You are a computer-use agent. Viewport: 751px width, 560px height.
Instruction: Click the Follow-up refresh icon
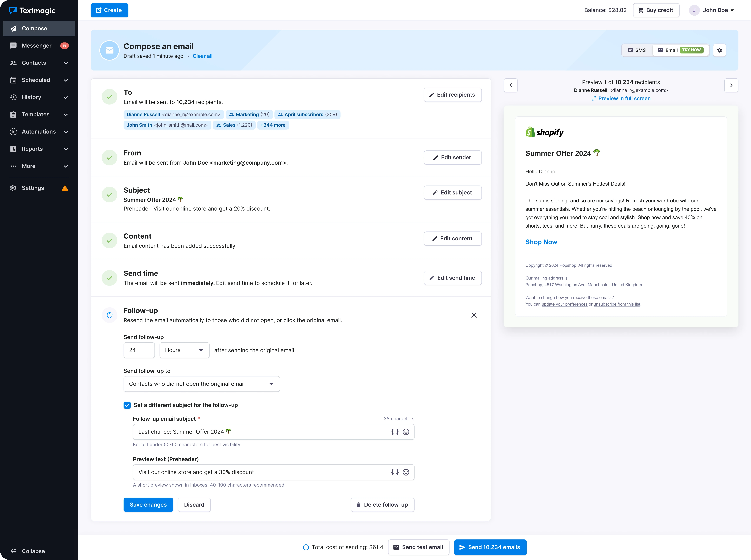(x=110, y=315)
